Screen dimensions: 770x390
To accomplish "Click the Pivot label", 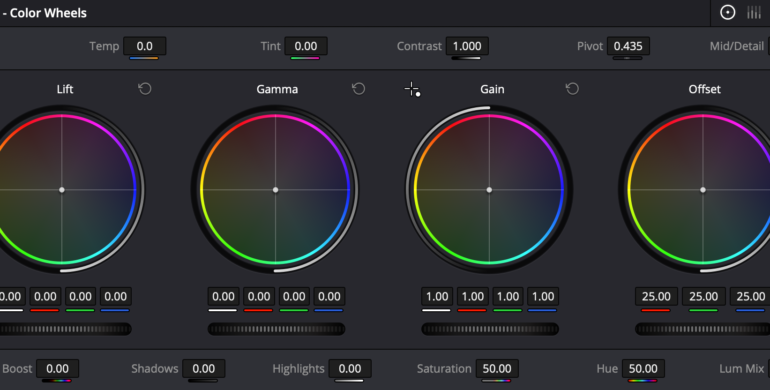I will click(590, 46).
